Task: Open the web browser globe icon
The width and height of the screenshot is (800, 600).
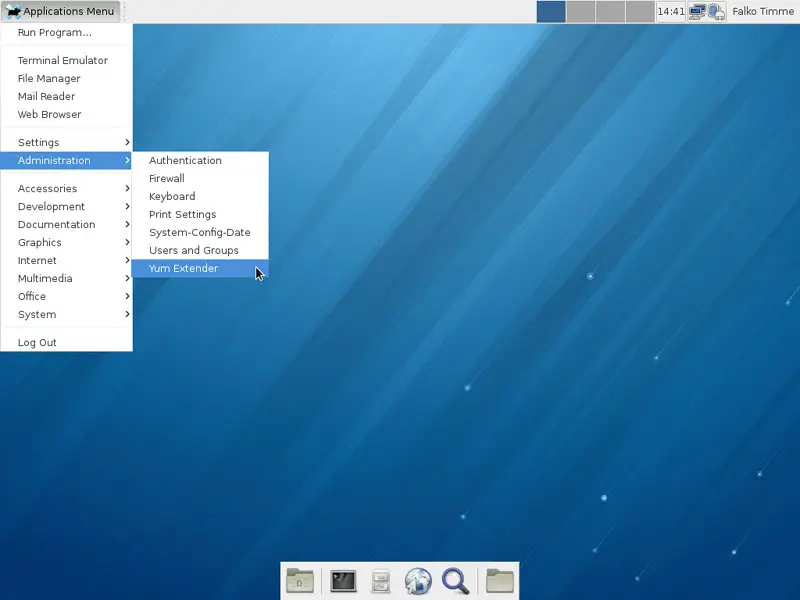Action: 418,580
